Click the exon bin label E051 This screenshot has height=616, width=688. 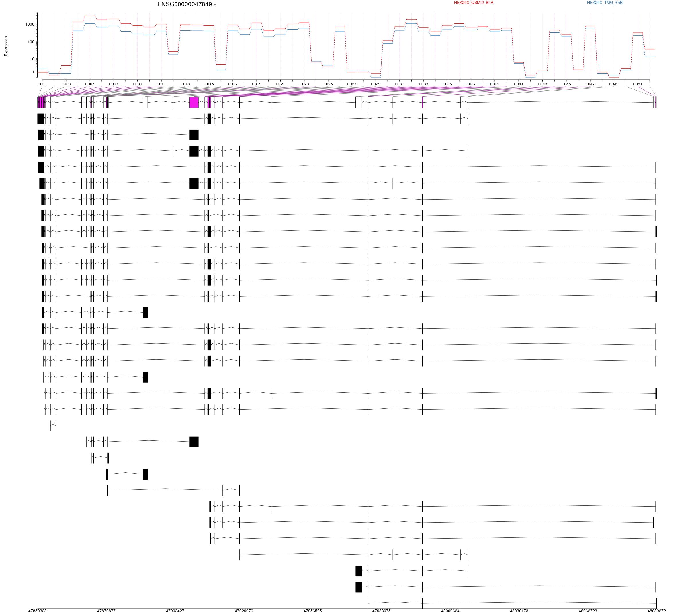(638, 84)
